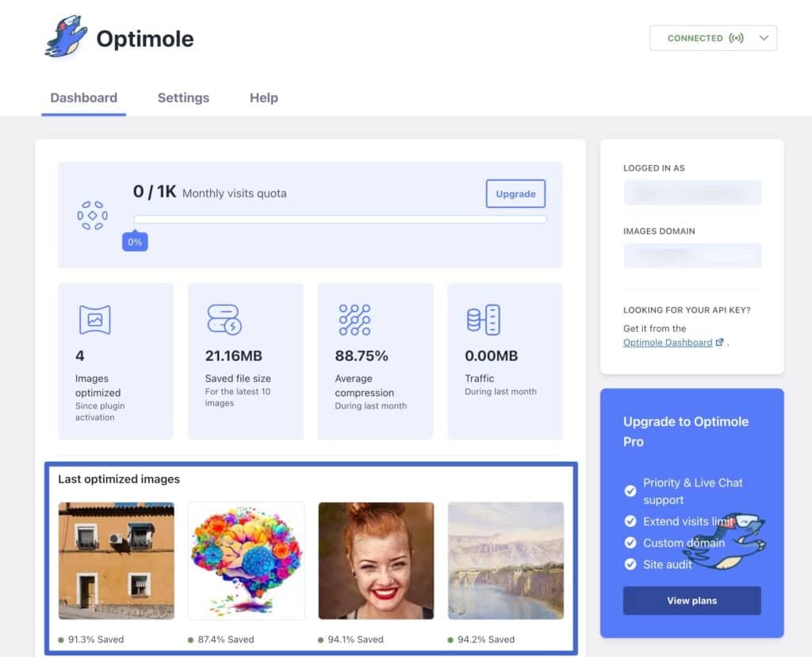Click the Monthly visits quota label

click(234, 194)
